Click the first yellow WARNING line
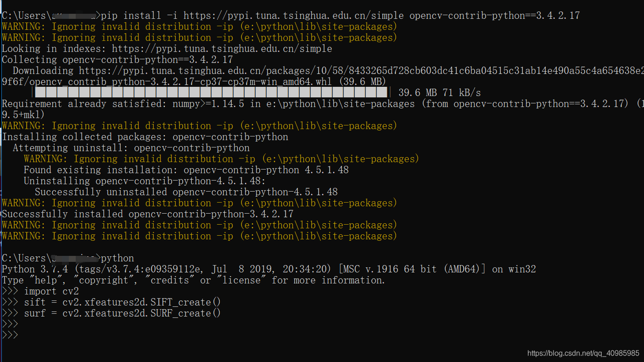644x362 pixels. coord(199,26)
